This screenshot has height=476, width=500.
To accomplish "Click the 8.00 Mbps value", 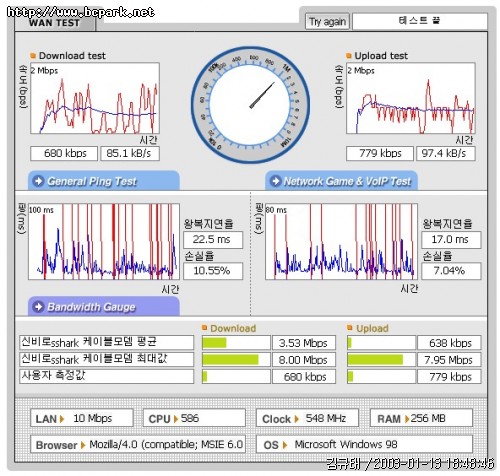I will tap(304, 360).
